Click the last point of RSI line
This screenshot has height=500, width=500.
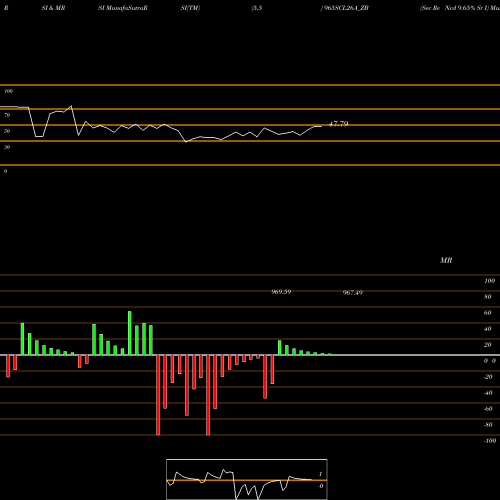[x=321, y=126]
